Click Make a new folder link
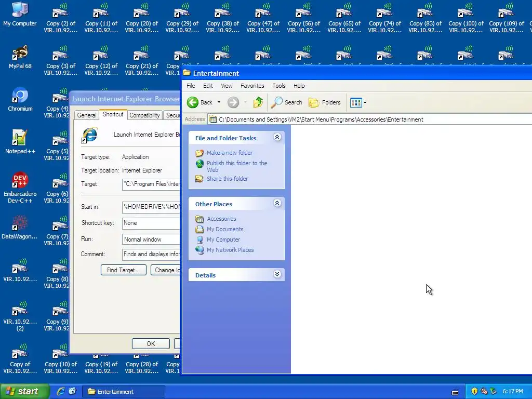Screen dimensions: 532x399 pyautogui.click(x=230, y=153)
